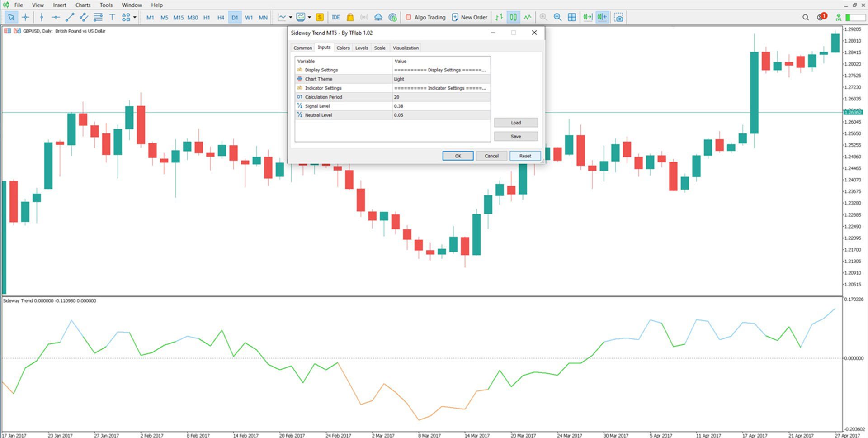The image size is (868, 438).
Task: Open the notifications icon with red badge
Action: [x=821, y=17]
